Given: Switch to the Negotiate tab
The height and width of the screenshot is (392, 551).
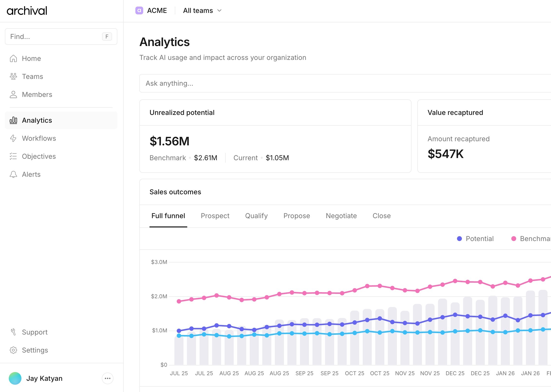Looking at the screenshot, I should pyautogui.click(x=341, y=216).
